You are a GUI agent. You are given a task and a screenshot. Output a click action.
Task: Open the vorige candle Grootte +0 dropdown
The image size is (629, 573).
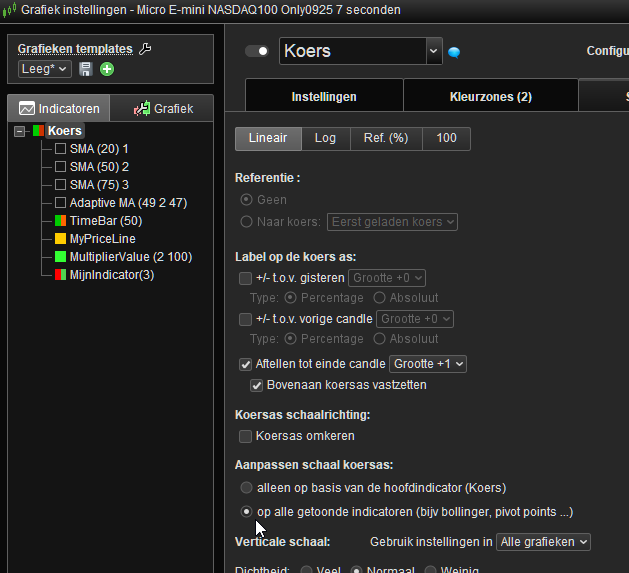[x=415, y=319]
